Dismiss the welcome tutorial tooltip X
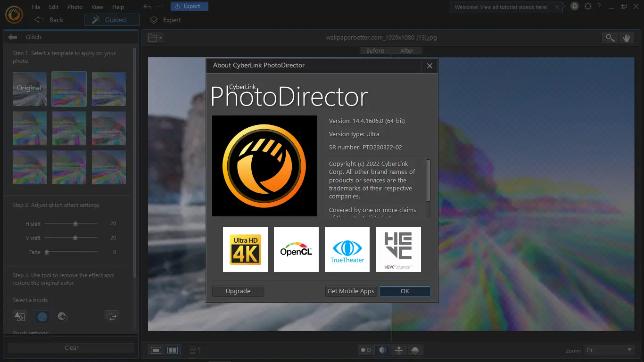Image resolution: width=644 pixels, height=362 pixels. point(557,7)
